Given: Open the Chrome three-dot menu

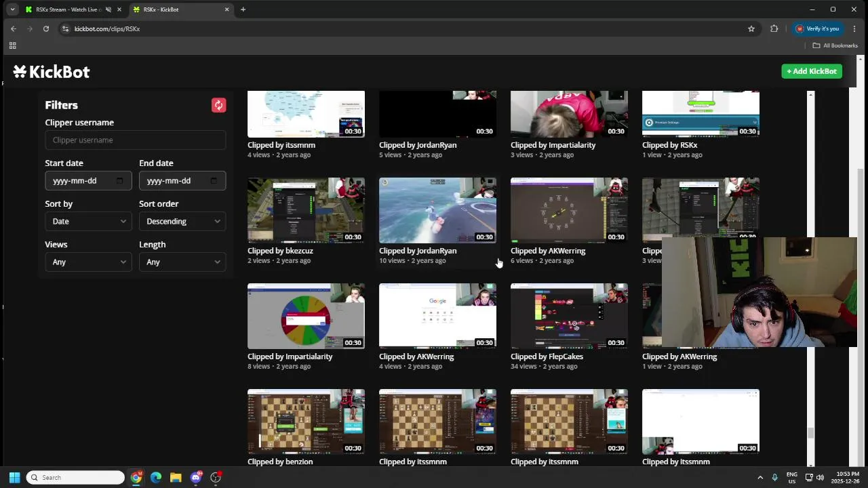Looking at the screenshot, I should [x=854, y=28].
